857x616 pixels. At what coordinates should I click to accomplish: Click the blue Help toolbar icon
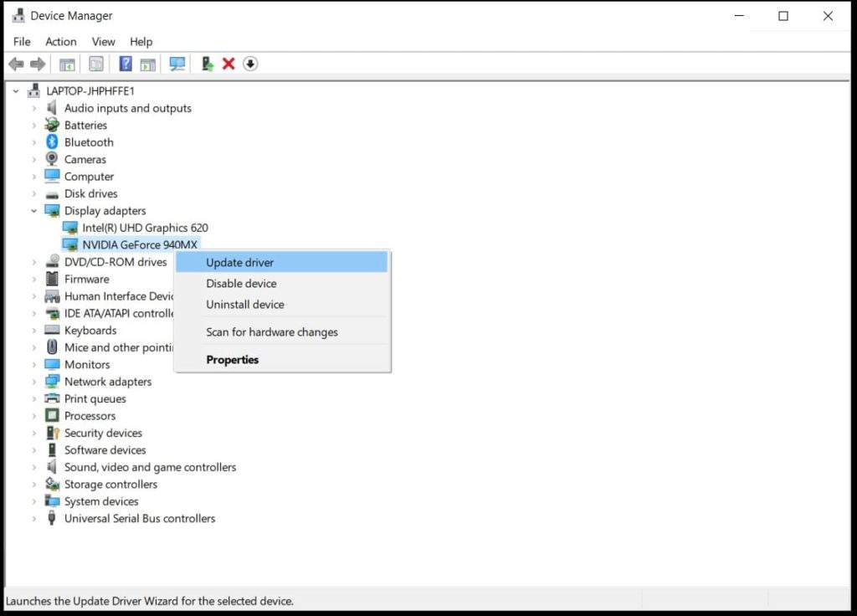click(126, 64)
